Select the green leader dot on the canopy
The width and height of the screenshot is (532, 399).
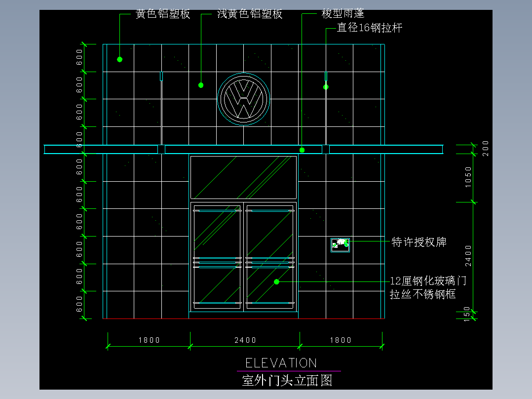pyautogui.click(x=302, y=150)
